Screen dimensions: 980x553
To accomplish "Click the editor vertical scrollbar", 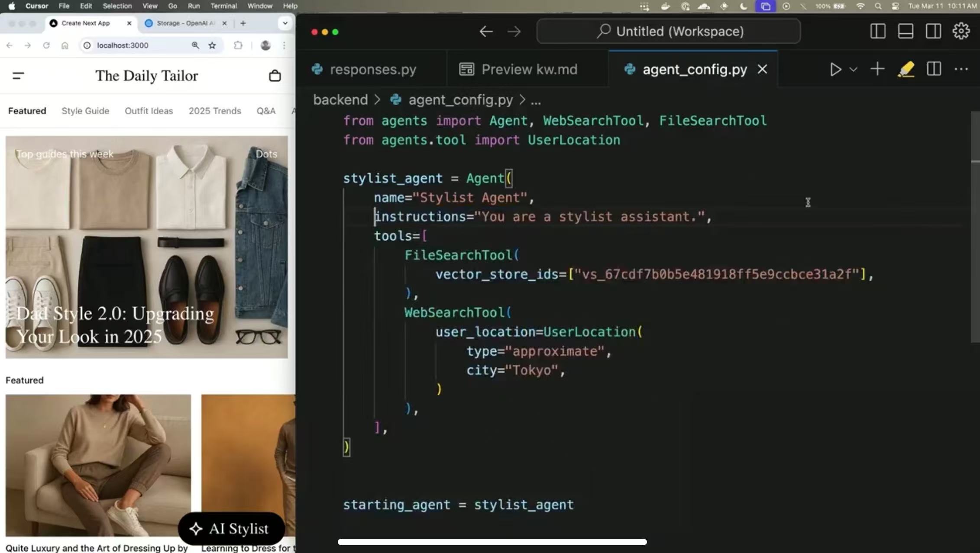I will click(x=975, y=227).
